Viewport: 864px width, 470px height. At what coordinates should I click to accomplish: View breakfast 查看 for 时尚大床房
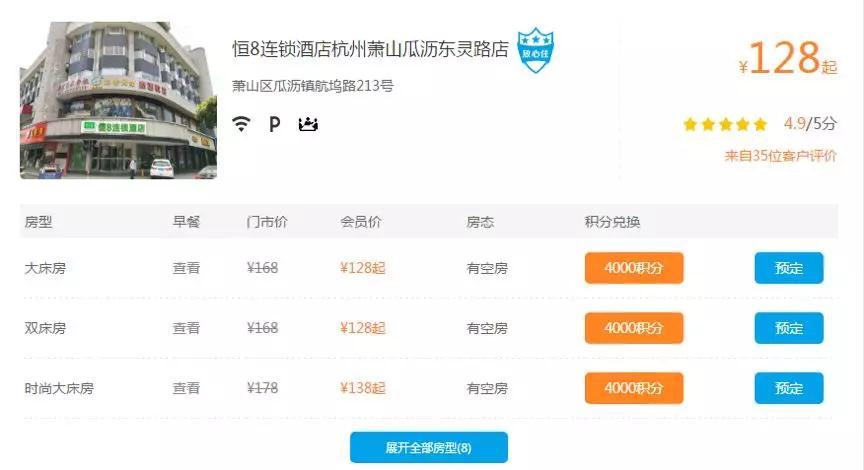(186, 388)
